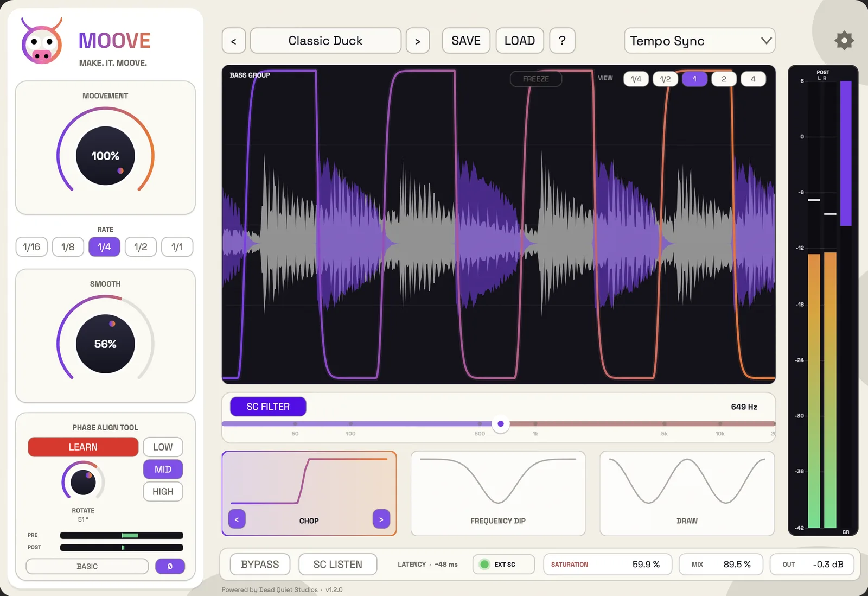Set view length to 1/4

pos(636,79)
